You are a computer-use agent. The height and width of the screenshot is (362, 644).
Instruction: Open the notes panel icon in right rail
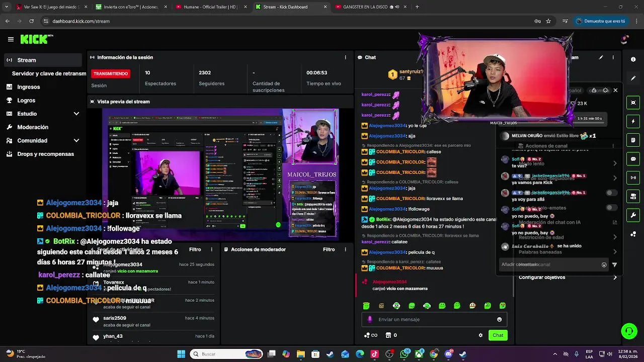pyautogui.click(x=633, y=140)
